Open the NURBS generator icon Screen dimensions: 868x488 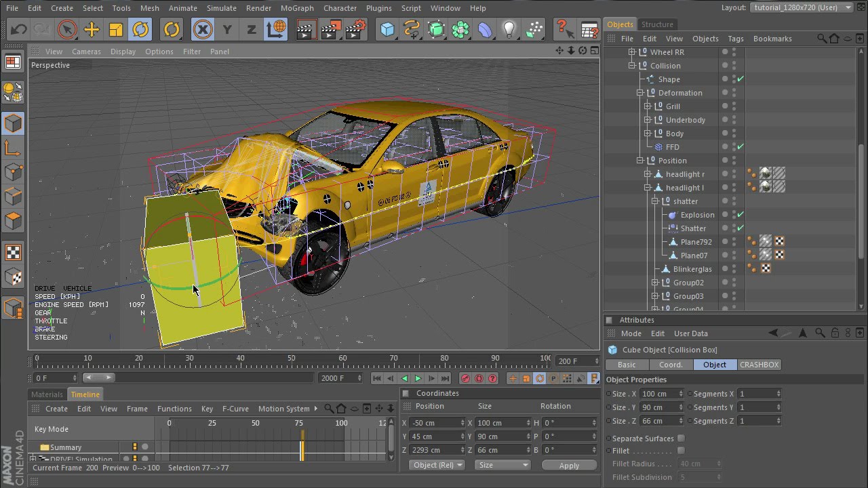pos(436,29)
